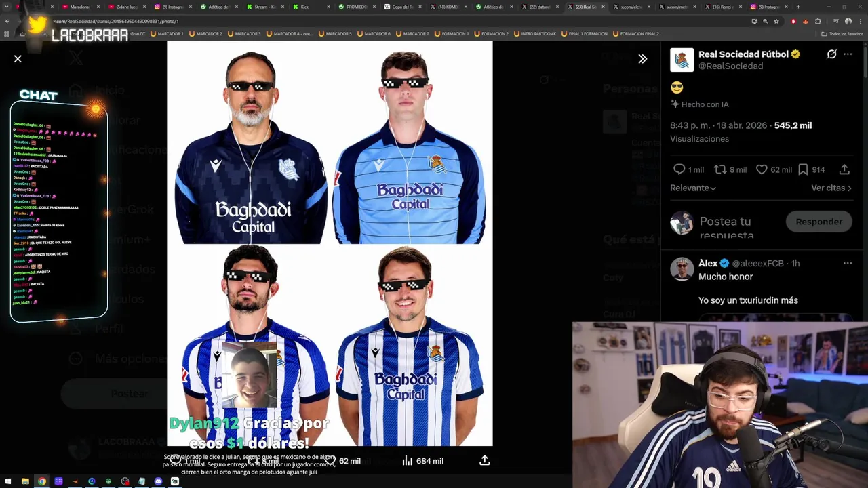Open the Relevante sort dropdown

click(x=693, y=188)
